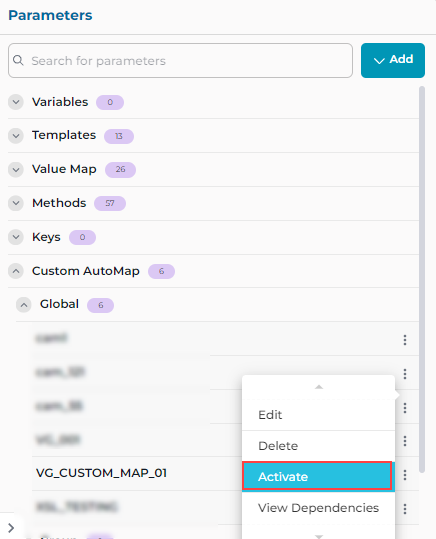The width and height of the screenshot is (436, 539).
Task: Expand the Value Map section
Action: point(16,169)
